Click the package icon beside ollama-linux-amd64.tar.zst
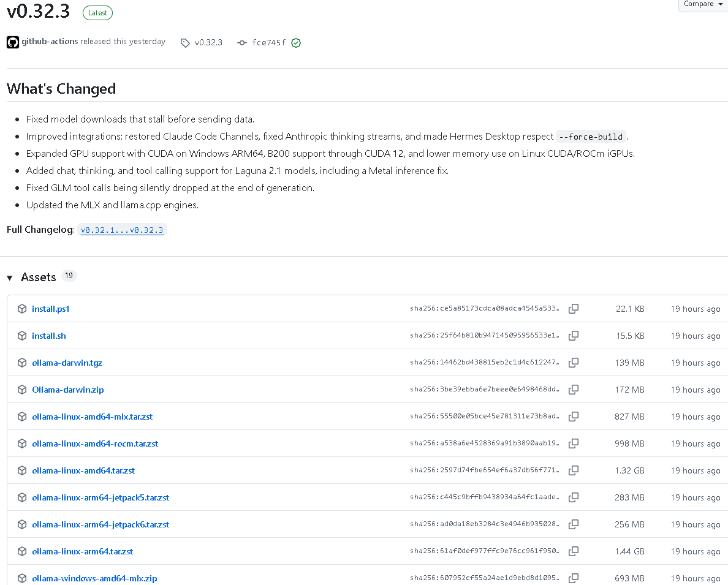 click(22, 470)
